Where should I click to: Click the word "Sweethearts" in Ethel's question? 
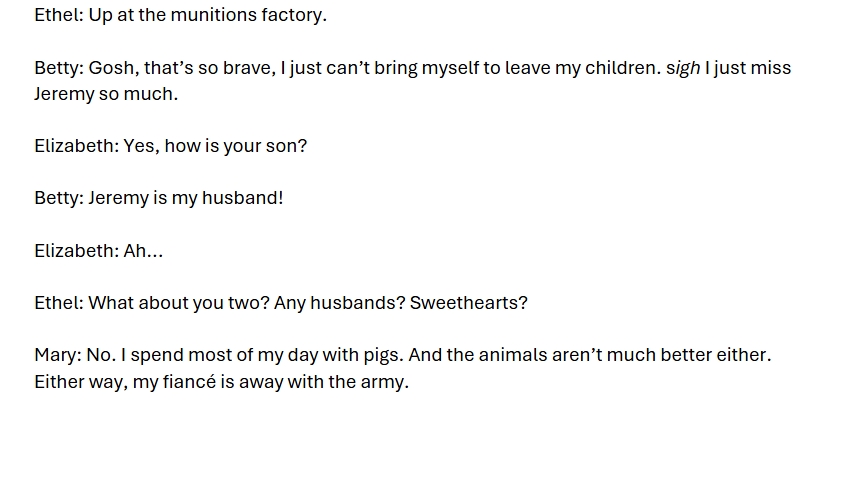coord(466,303)
